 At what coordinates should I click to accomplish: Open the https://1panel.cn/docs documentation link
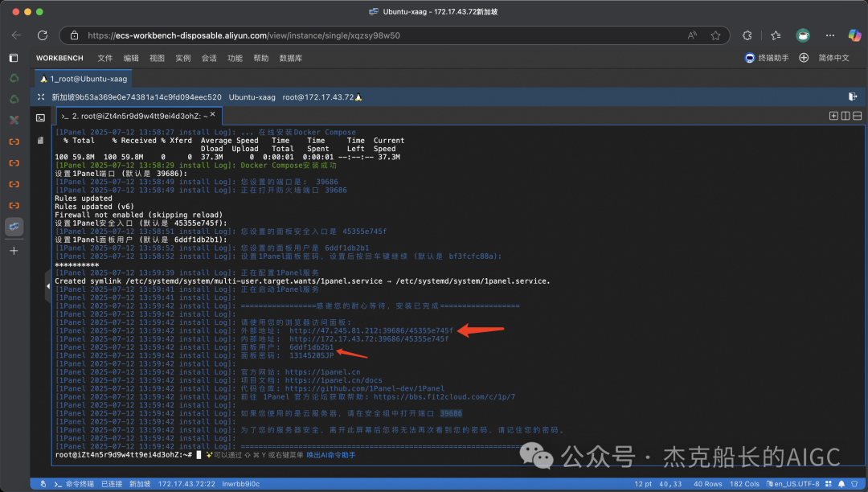click(334, 380)
